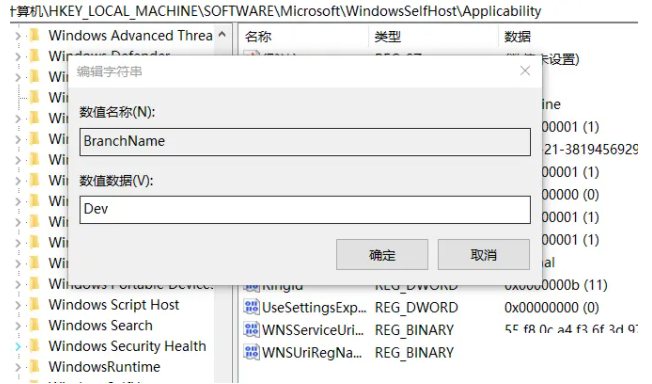Screen dimensions: 652x384
Task: Expand the Windows Script Host key
Action: point(18,305)
